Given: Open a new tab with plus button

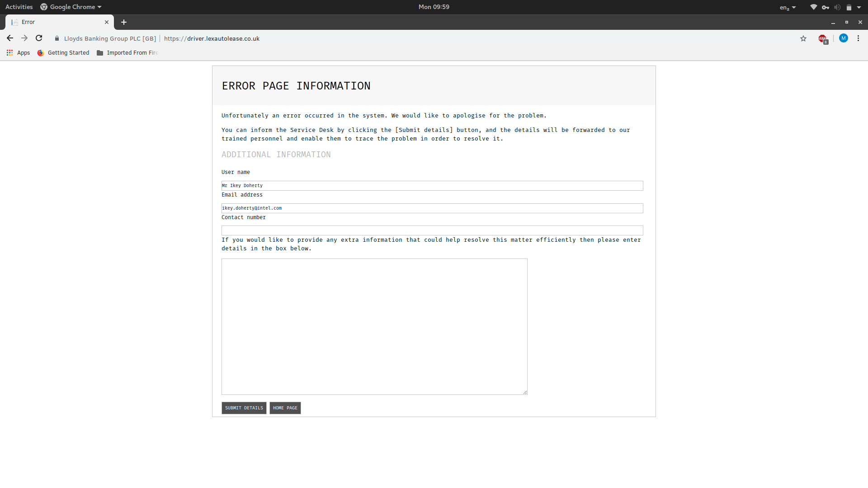Looking at the screenshot, I should (x=124, y=22).
